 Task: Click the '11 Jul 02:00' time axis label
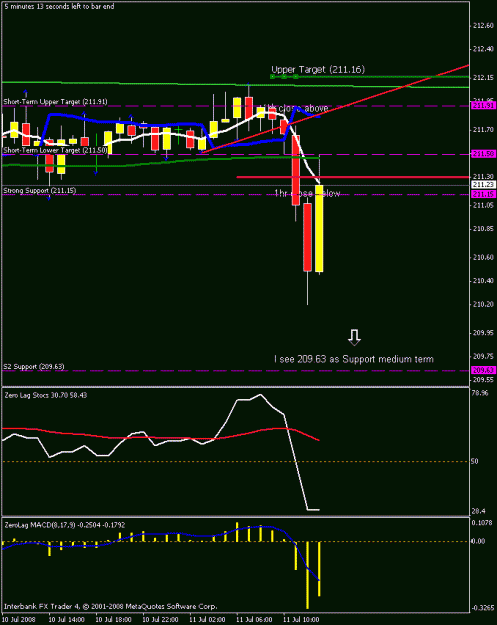pos(207,619)
